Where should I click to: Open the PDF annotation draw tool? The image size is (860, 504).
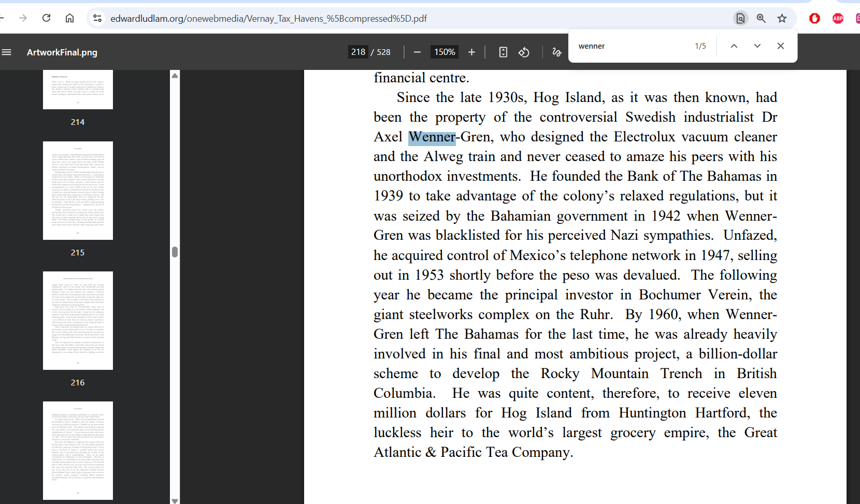pos(557,52)
